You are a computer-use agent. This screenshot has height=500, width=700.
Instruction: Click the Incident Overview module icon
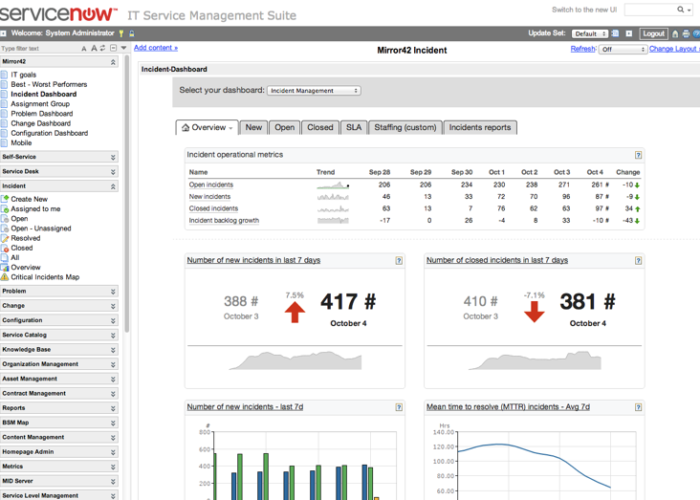[5, 267]
